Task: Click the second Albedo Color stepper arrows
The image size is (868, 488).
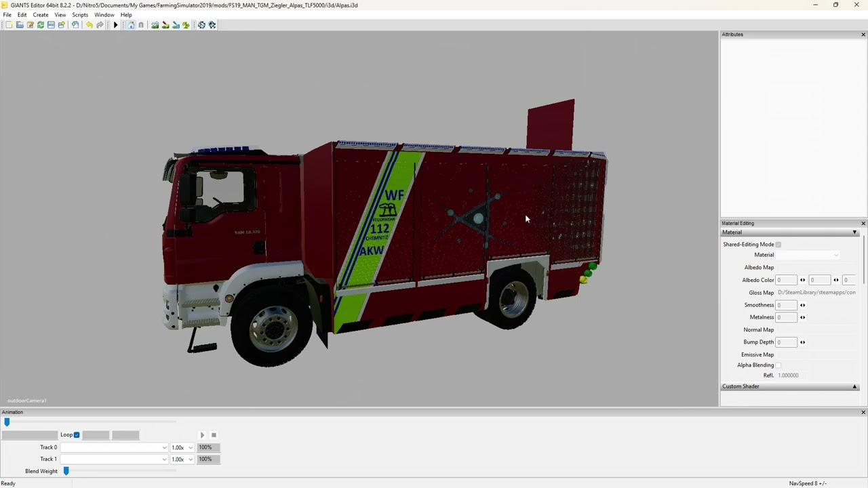Action: click(836, 280)
